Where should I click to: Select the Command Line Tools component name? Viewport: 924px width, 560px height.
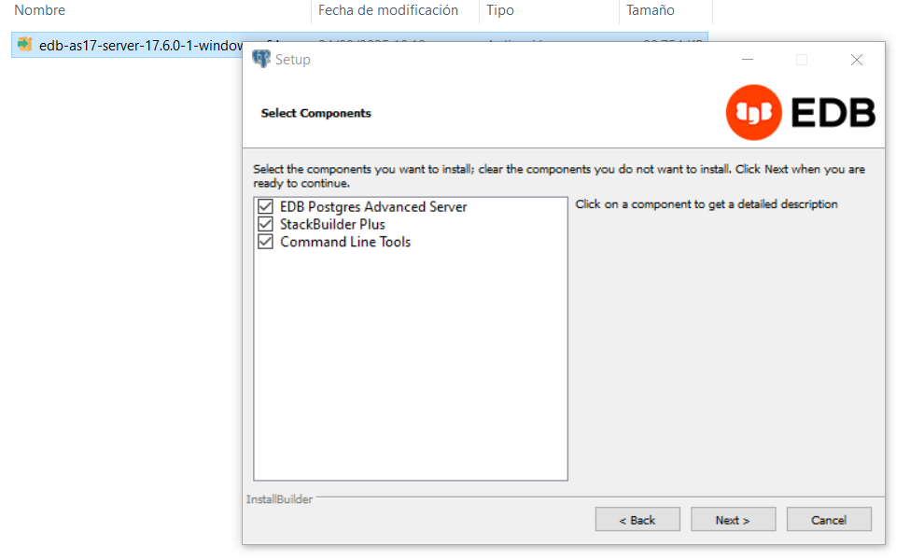(345, 242)
